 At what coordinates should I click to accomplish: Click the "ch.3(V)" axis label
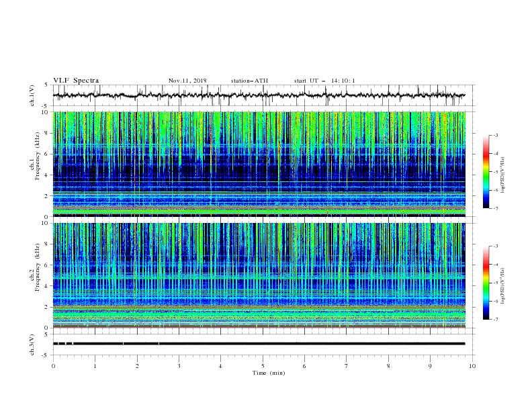32,345
